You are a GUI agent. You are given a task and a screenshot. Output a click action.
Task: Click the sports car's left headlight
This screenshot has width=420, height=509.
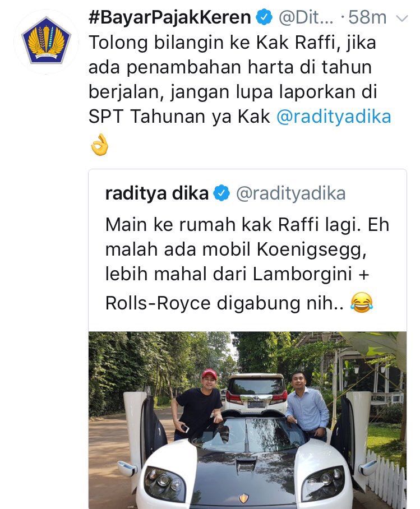point(163,482)
